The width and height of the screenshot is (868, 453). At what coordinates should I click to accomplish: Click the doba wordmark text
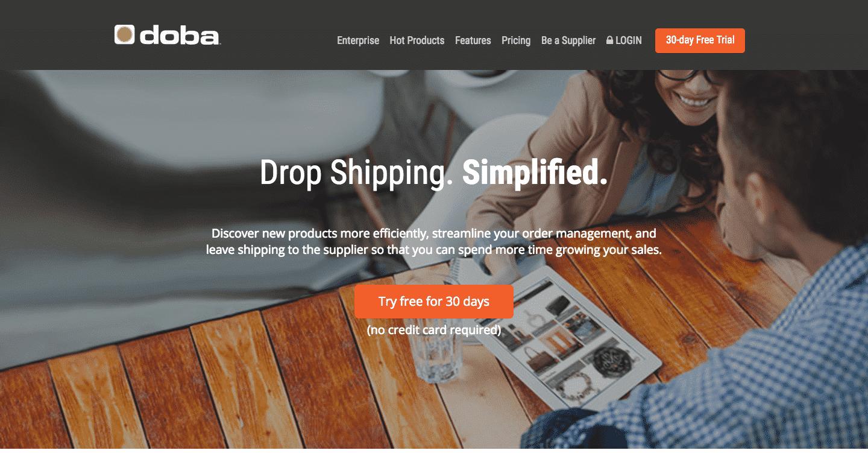click(x=180, y=36)
